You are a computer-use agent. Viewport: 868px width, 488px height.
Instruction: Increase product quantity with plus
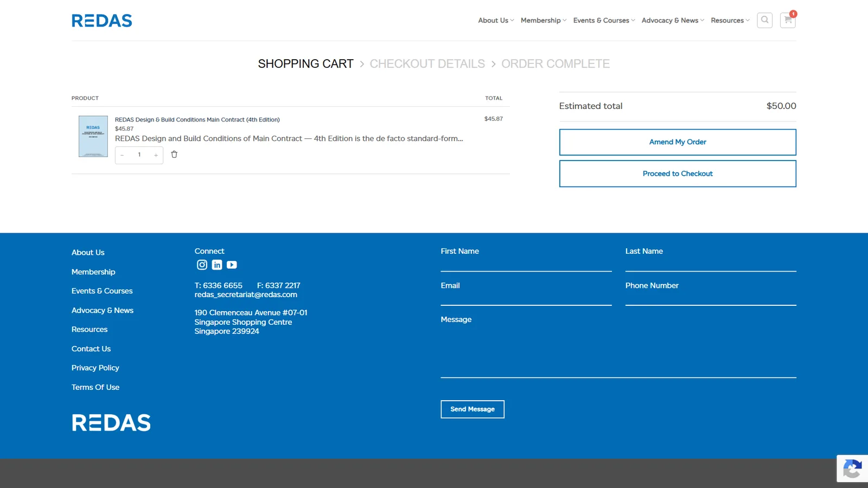(156, 155)
